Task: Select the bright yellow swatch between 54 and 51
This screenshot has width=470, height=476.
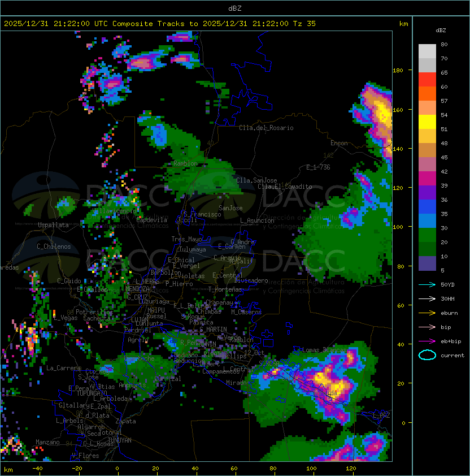Action: point(427,122)
